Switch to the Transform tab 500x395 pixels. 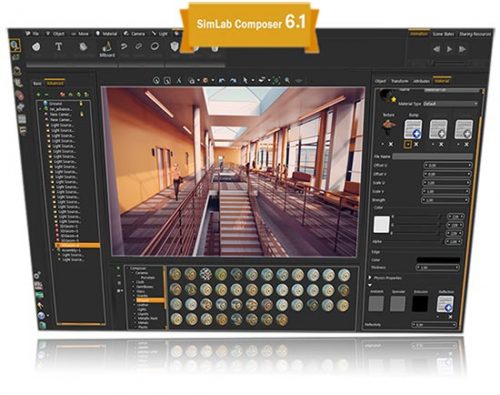click(399, 81)
